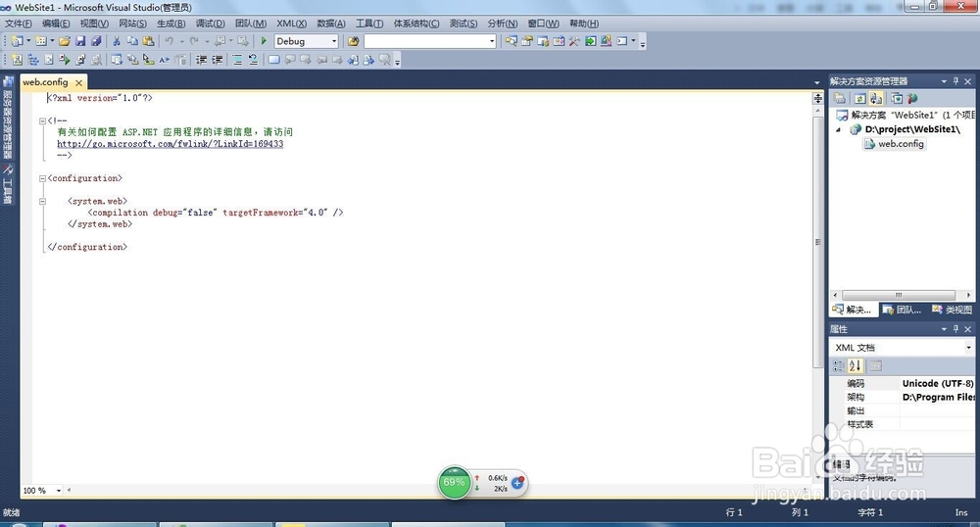980x527 pixels.
Task: Pin the Solution Explorer panel
Action: pyautogui.click(x=955, y=81)
